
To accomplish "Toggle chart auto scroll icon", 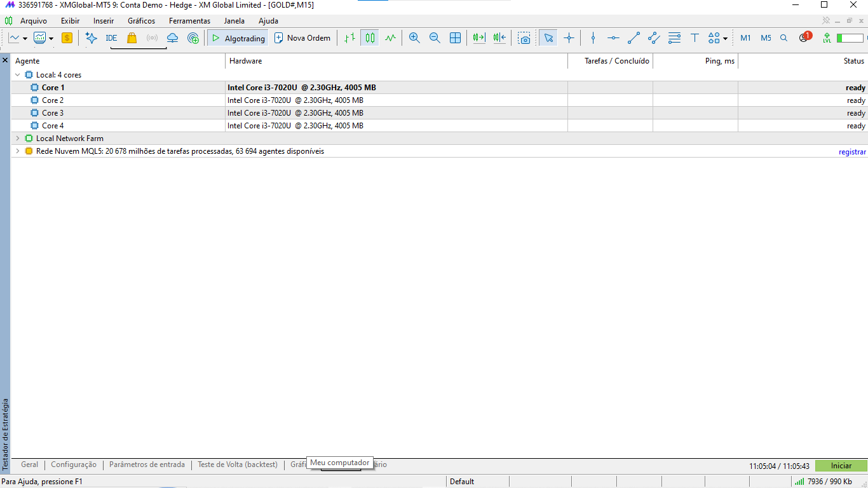I will [479, 38].
